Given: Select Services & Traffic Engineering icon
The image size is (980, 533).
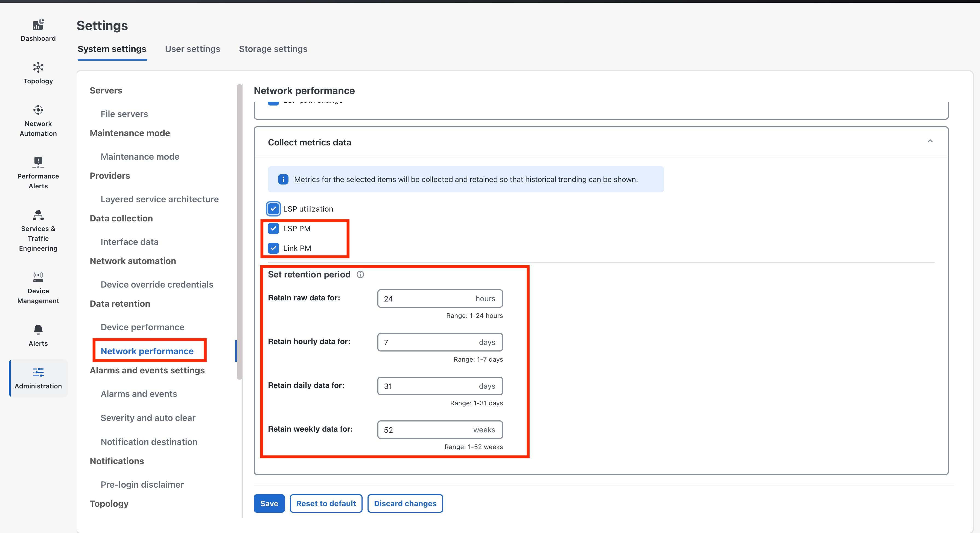Looking at the screenshot, I should click(x=38, y=215).
